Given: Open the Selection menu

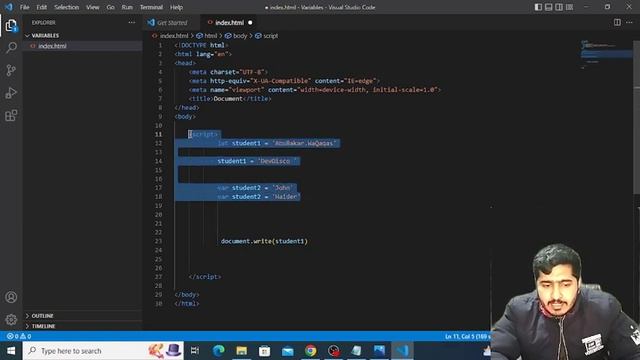Looking at the screenshot, I should click(67, 7).
